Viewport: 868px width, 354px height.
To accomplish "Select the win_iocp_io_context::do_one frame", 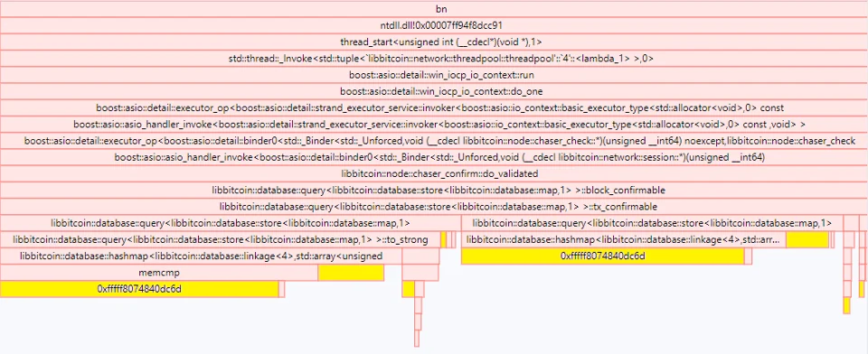I will [x=434, y=92].
